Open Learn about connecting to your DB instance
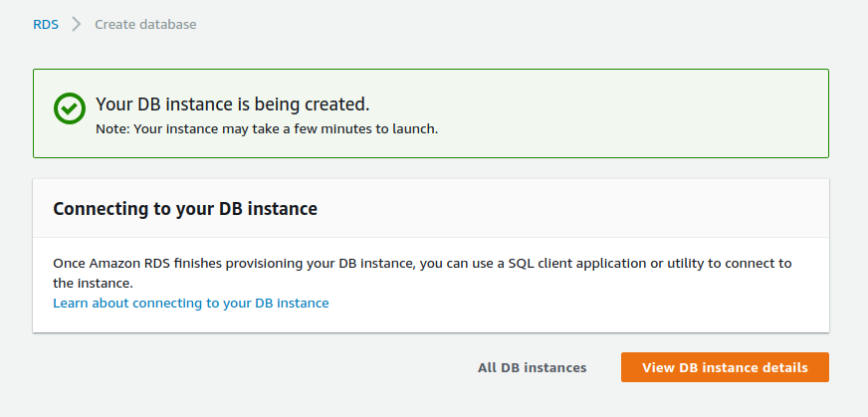The height and width of the screenshot is (417, 868). [x=191, y=303]
